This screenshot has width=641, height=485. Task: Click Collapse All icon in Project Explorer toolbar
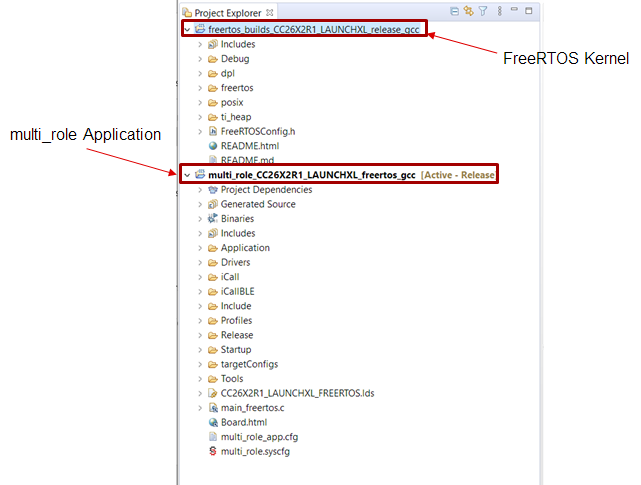pyautogui.click(x=455, y=12)
